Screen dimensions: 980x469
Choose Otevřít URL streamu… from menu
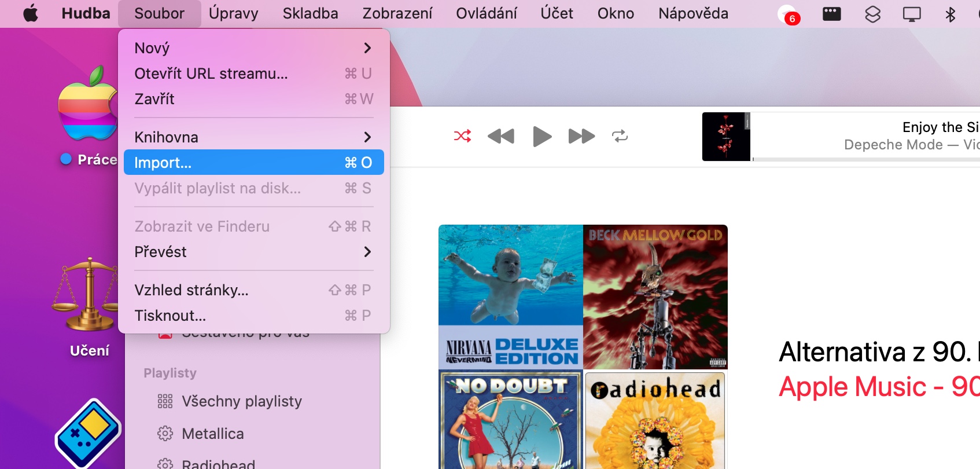pos(254,74)
